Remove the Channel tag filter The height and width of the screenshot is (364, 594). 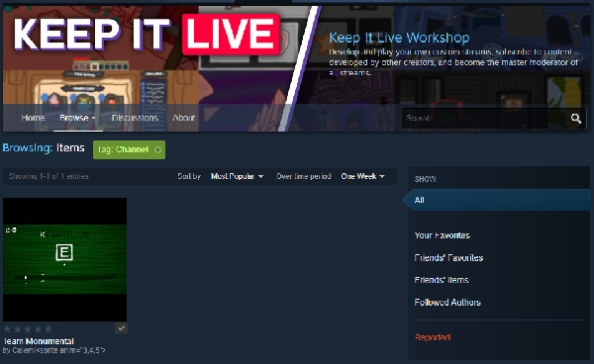coord(157,149)
